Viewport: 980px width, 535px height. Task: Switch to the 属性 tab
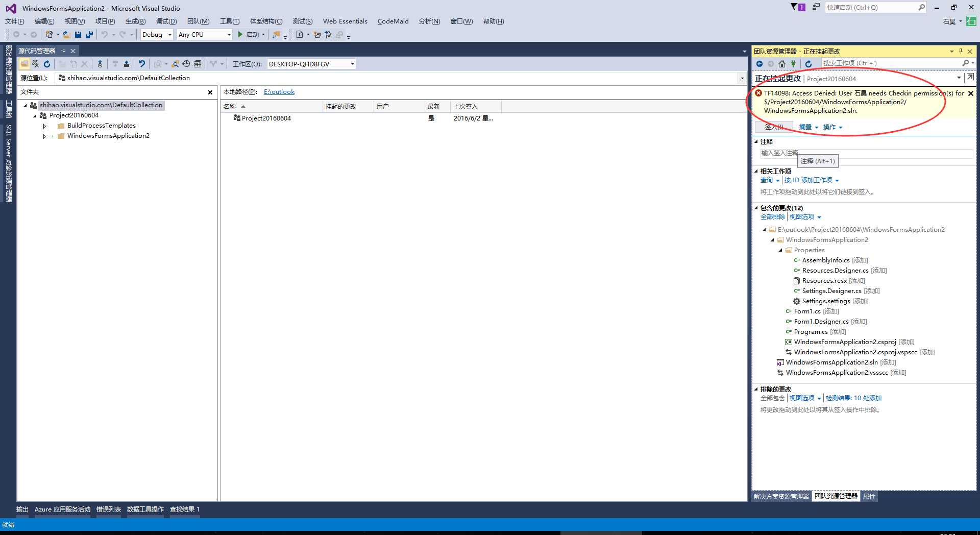[869, 496]
